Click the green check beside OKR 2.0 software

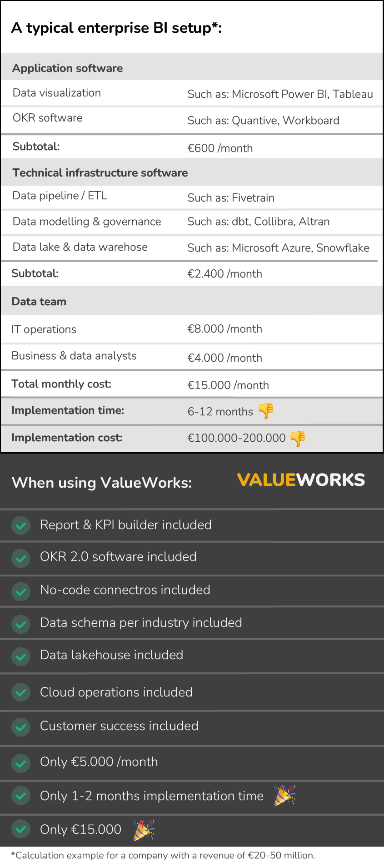tap(21, 558)
